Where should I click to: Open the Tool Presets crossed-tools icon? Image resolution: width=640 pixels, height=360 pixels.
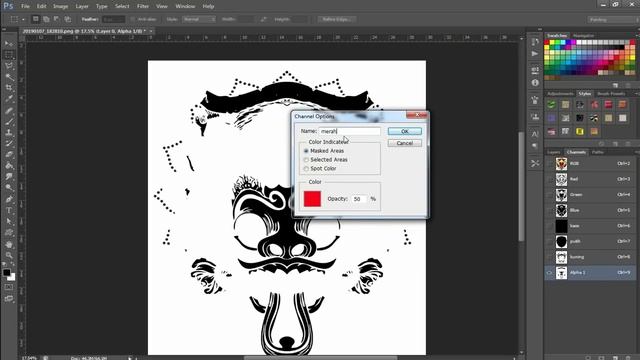(x=535, y=163)
